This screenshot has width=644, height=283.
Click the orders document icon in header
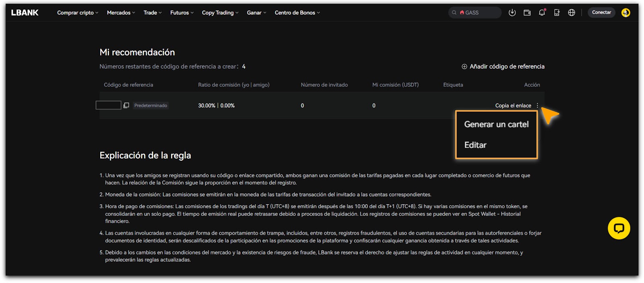tap(557, 12)
